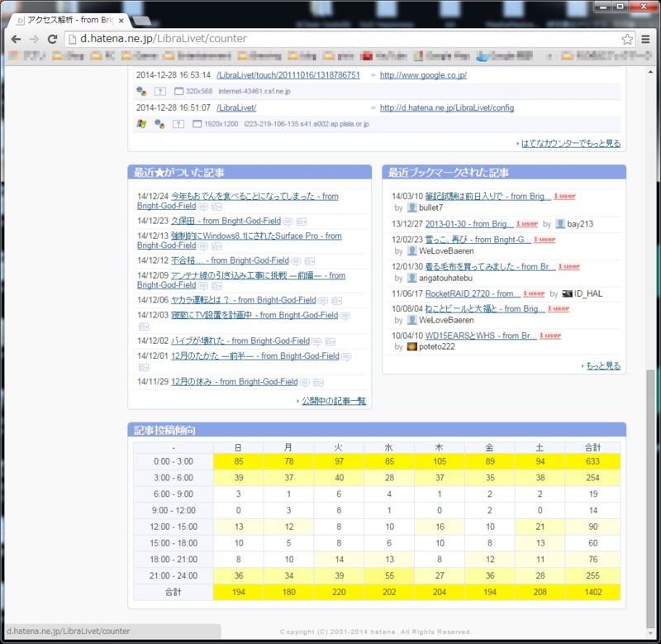Click the Windows OS icon in access log
Screen dimensions: 661x644
click(141, 123)
